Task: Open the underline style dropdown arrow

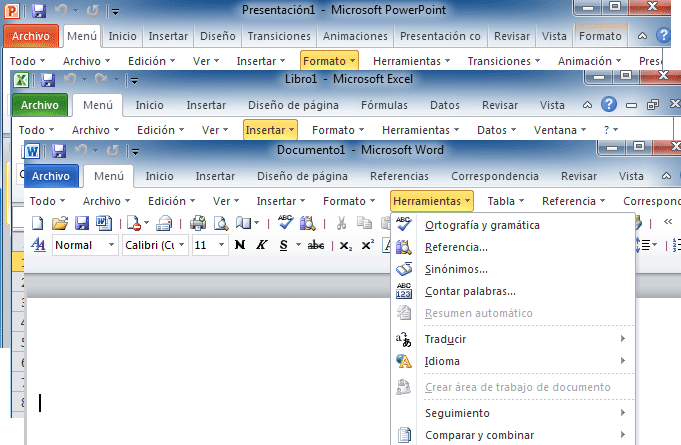Action: click(x=298, y=245)
